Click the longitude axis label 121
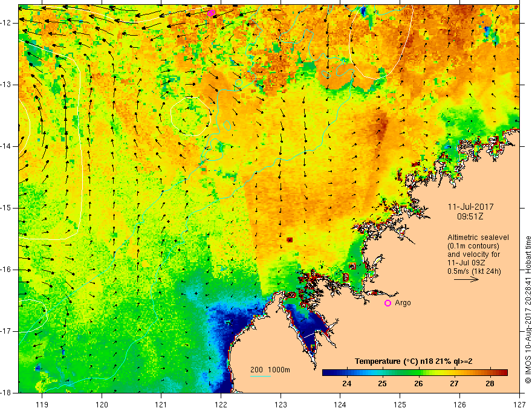532x411 pixels. pyautogui.click(x=161, y=404)
